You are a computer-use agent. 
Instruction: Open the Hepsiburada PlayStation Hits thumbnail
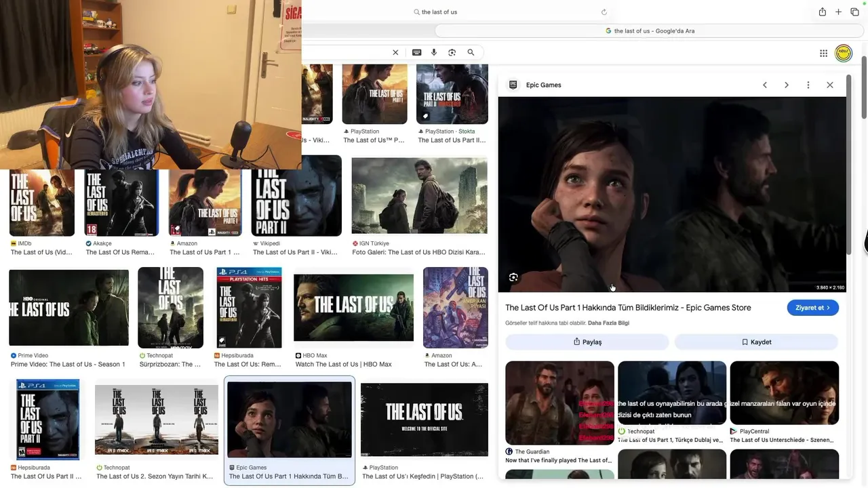249,308
